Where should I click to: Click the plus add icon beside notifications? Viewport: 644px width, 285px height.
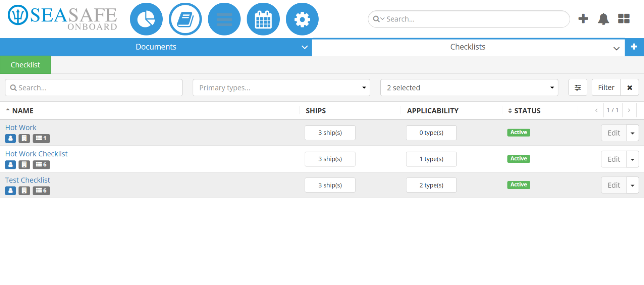pyautogui.click(x=583, y=19)
